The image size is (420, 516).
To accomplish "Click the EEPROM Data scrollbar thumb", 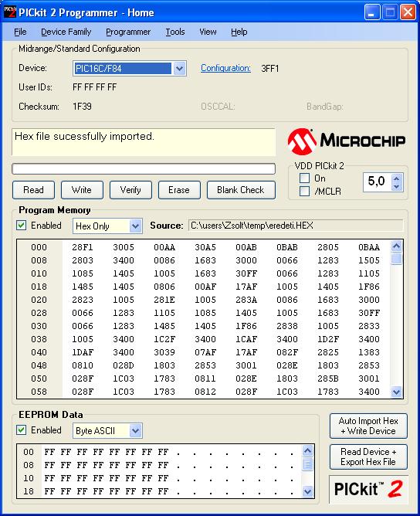I will coord(308,464).
